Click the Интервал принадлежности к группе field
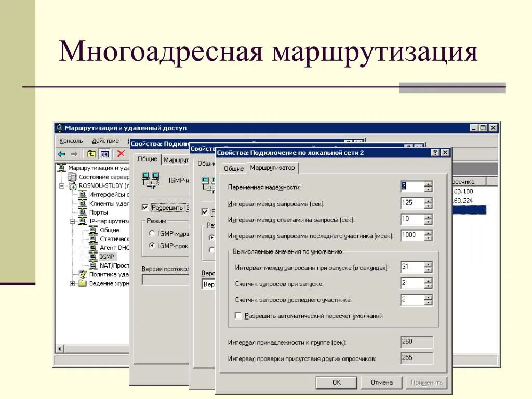This screenshot has width=532, height=399. (x=417, y=342)
